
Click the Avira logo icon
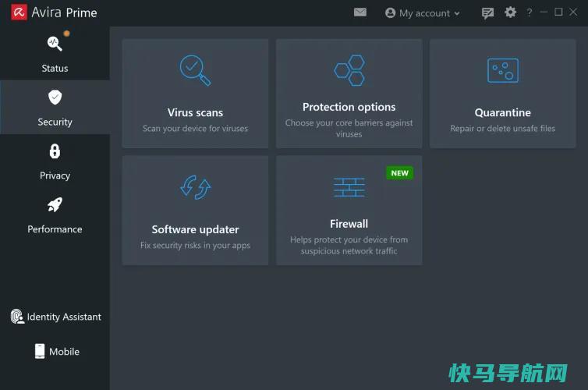19,12
